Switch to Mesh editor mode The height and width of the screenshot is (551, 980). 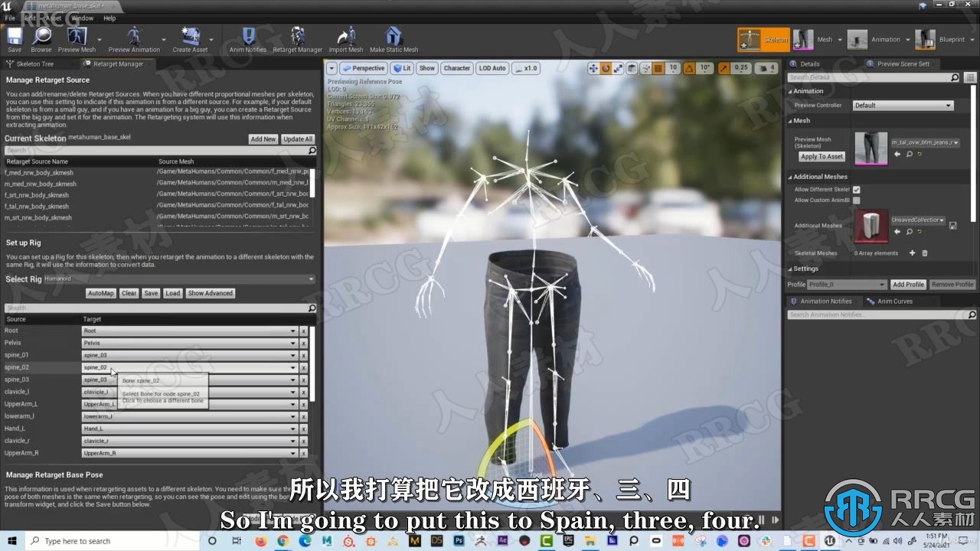[813, 40]
